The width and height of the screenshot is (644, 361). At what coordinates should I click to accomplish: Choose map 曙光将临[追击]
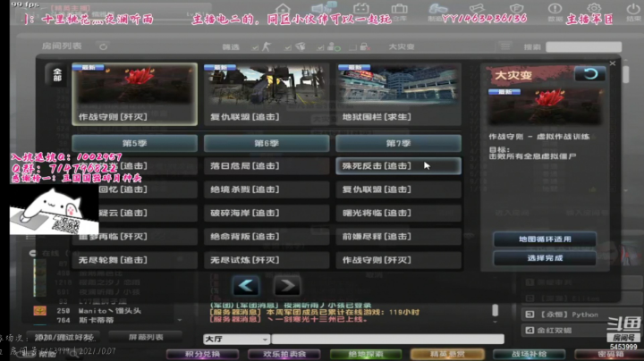click(398, 213)
